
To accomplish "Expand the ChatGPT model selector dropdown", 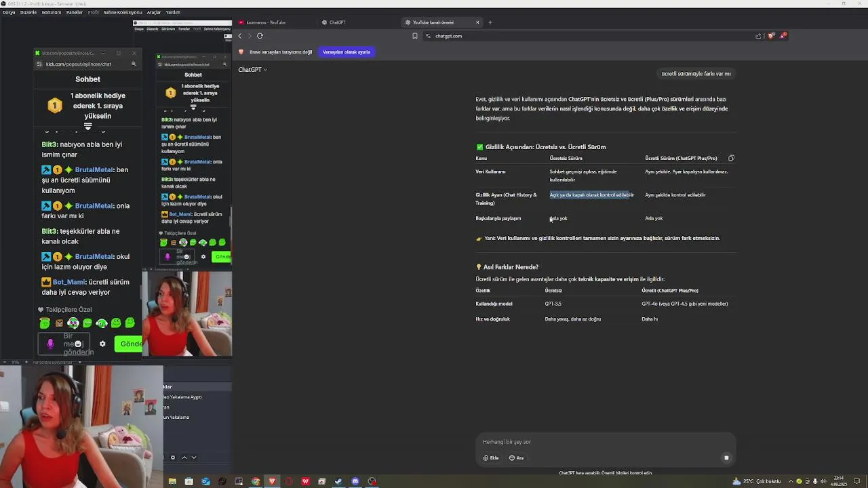I will 252,70.
